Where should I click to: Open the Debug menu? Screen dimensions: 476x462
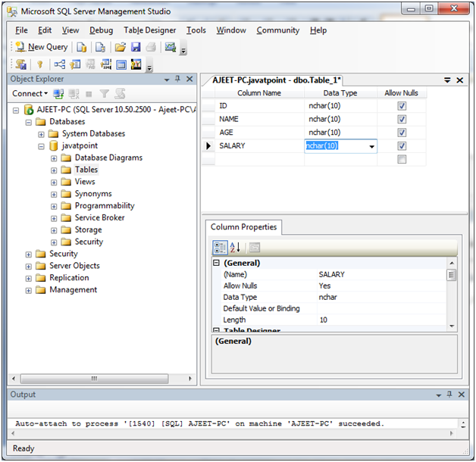(101, 30)
